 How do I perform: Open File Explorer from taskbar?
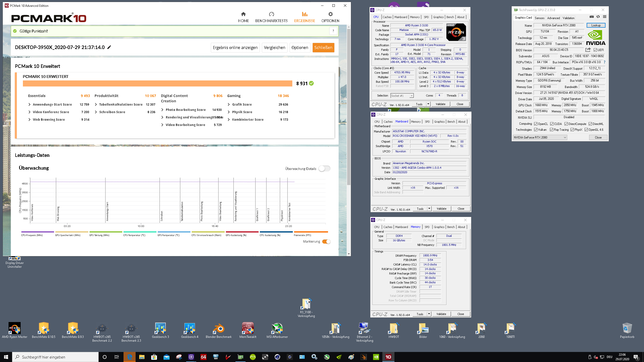[142, 357]
